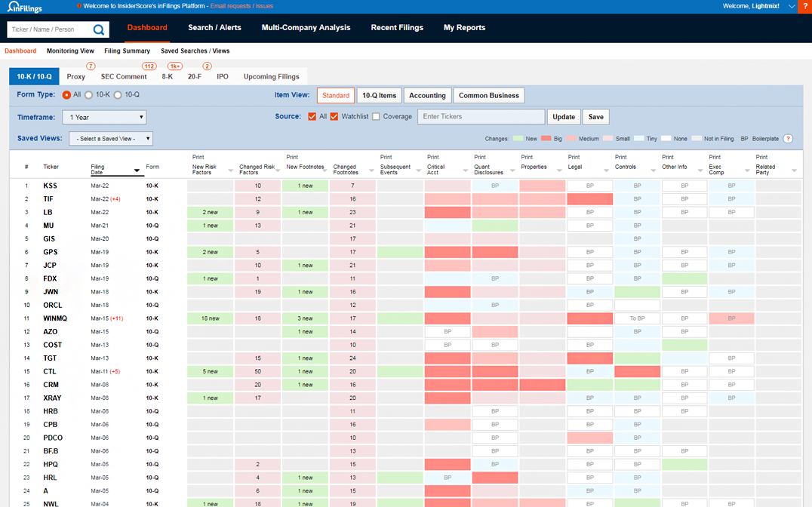Click the Update button

point(564,117)
